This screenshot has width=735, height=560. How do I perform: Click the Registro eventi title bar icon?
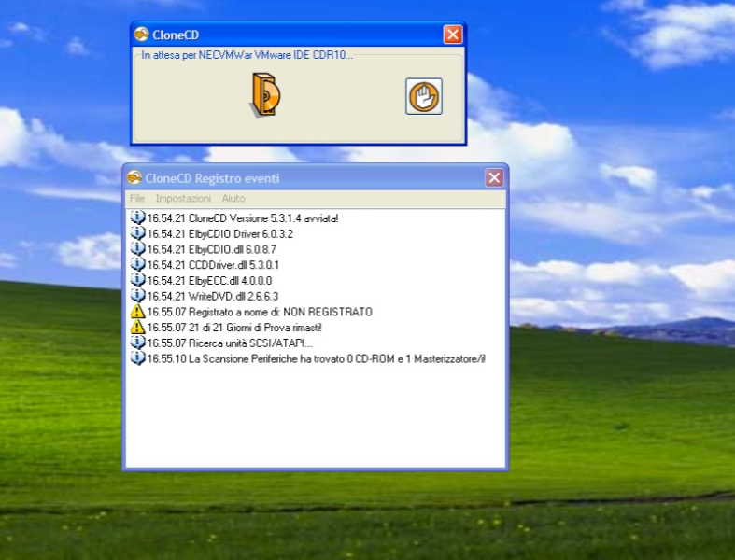point(134,178)
